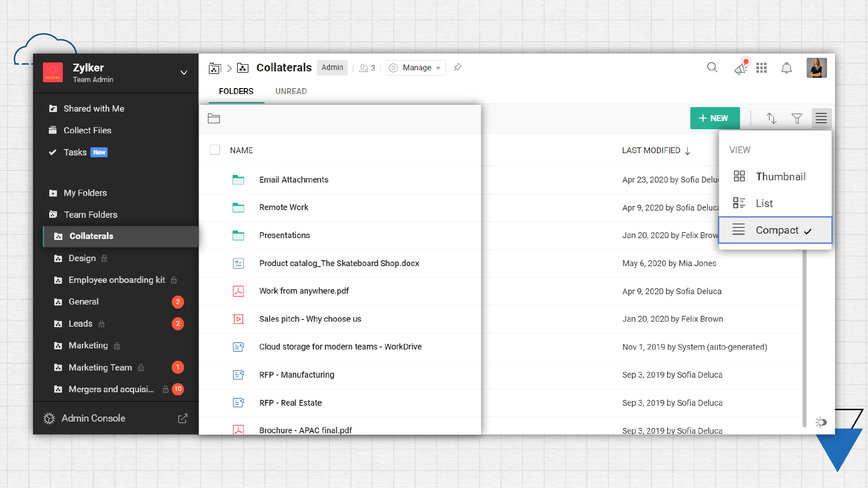Check the select-all checkbox beside NAME
Image resolution: width=868 pixels, height=488 pixels.
[x=215, y=150]
